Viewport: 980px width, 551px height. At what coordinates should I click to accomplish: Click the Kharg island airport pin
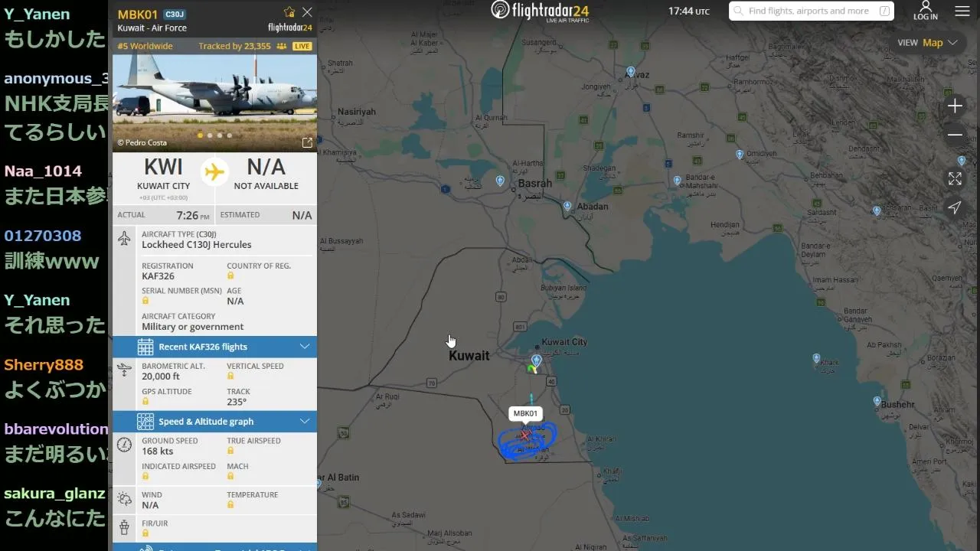816,358
